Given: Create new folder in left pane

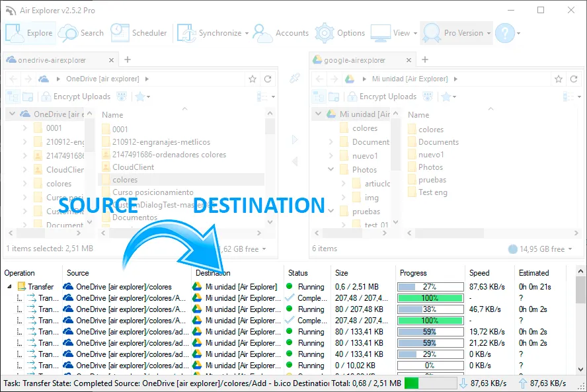Looking at the screenshot, I should pyautogui.click(x=28, y=97).
